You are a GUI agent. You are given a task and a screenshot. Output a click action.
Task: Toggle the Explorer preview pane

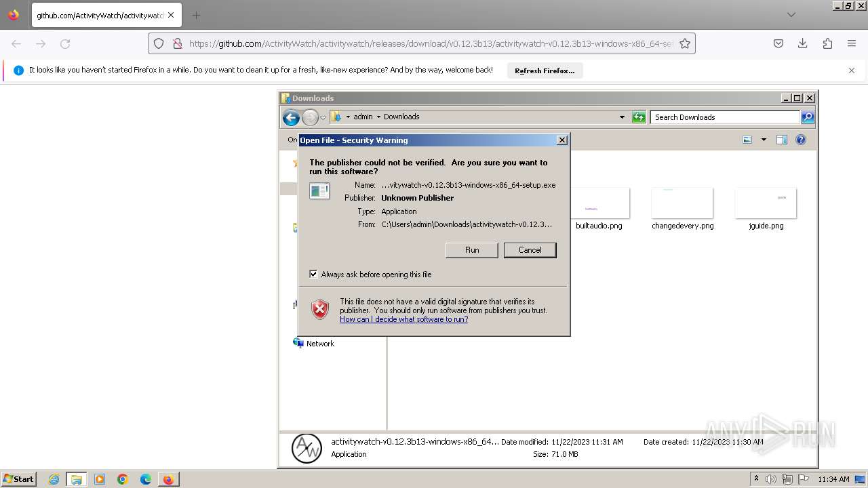[x=782, y=140]
